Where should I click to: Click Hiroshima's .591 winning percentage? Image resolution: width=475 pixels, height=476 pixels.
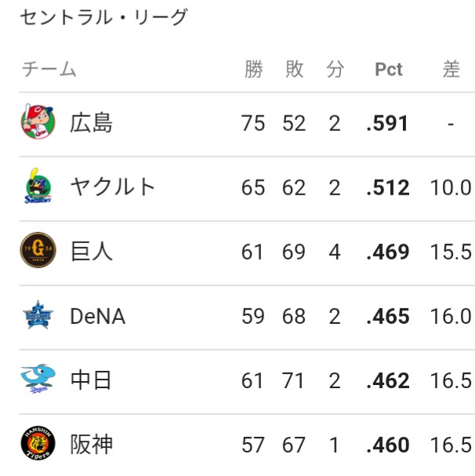coord(387,123)
